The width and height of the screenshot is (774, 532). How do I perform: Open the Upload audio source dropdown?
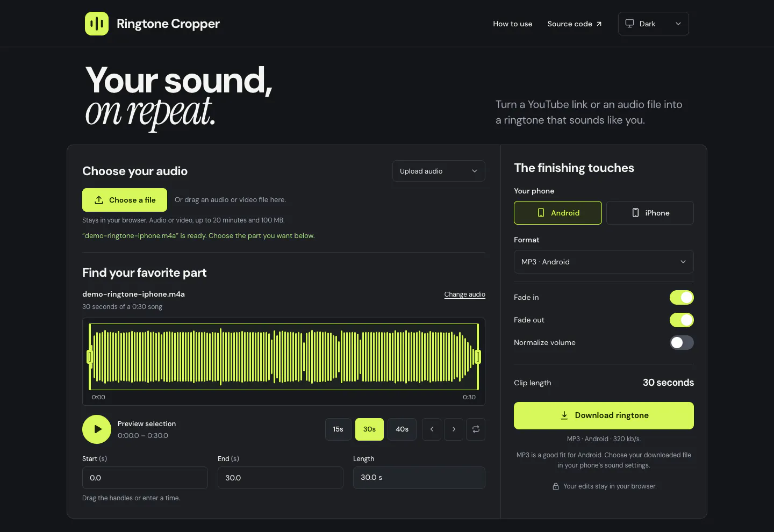(x=439, y=171)
